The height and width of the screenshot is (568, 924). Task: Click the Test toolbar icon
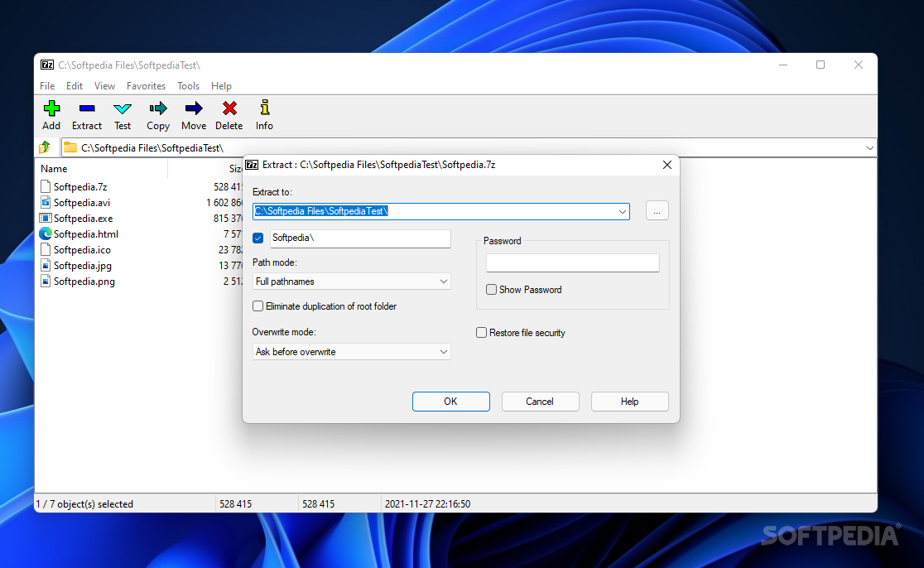click(123, 108)
